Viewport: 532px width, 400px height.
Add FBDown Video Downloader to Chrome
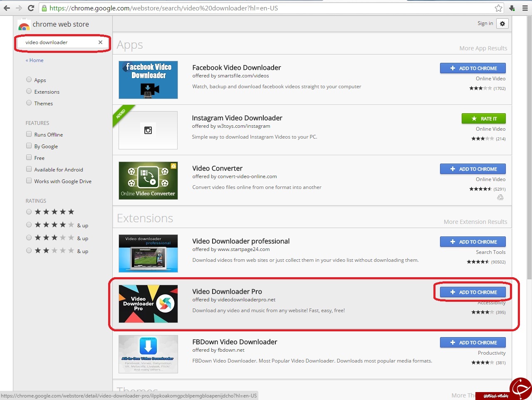coord(473,343)
